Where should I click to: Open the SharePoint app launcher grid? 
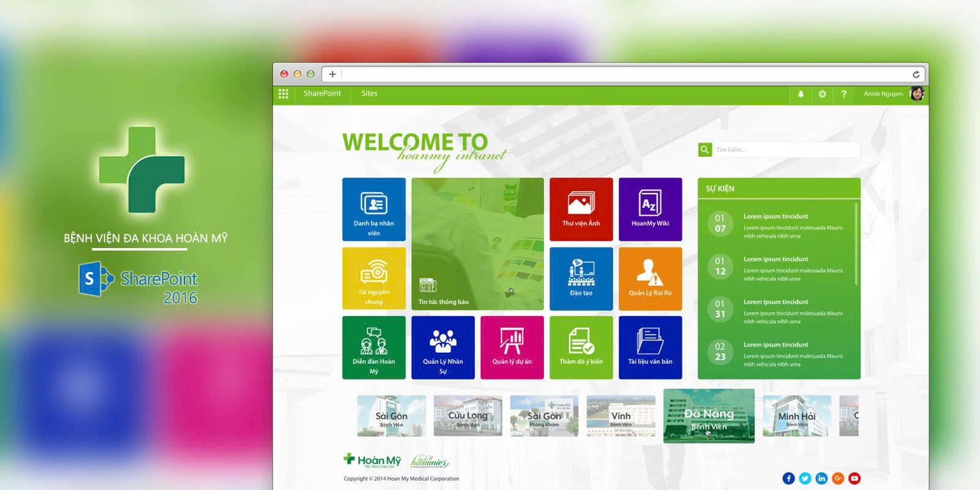(x=283, y=94)
